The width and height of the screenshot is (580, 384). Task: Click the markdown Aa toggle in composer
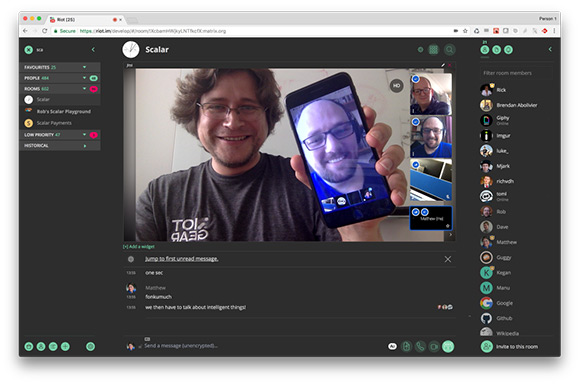[x=392, y=346]
